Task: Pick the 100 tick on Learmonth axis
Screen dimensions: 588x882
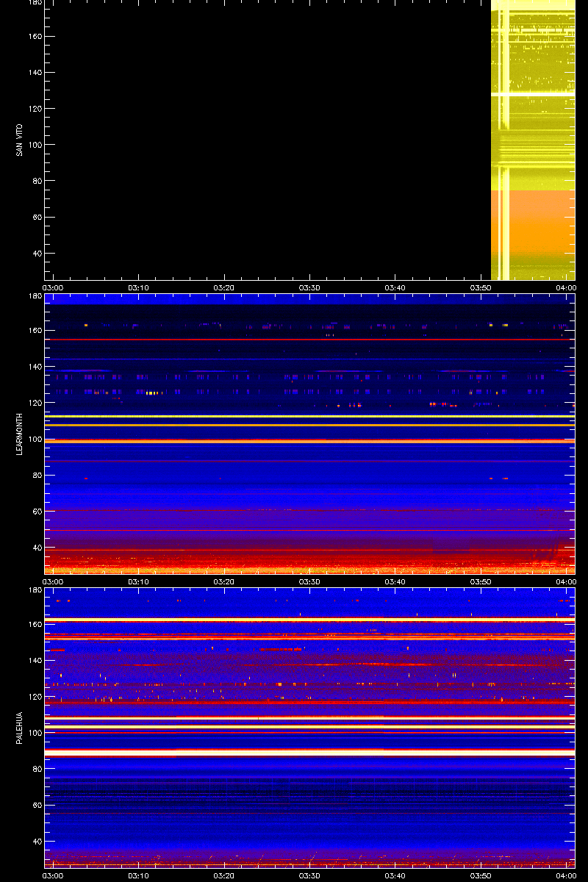Action: 35,439
